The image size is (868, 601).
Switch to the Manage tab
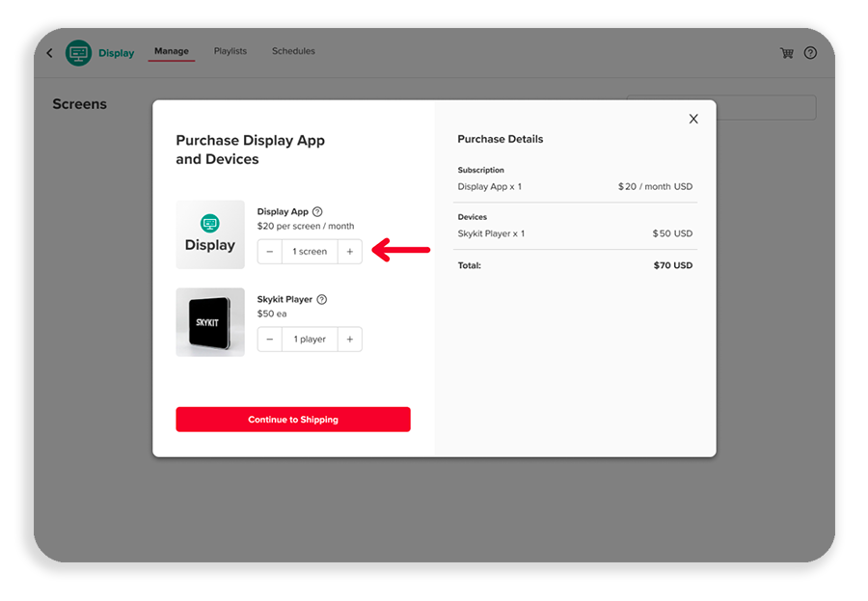coord(172,51)
